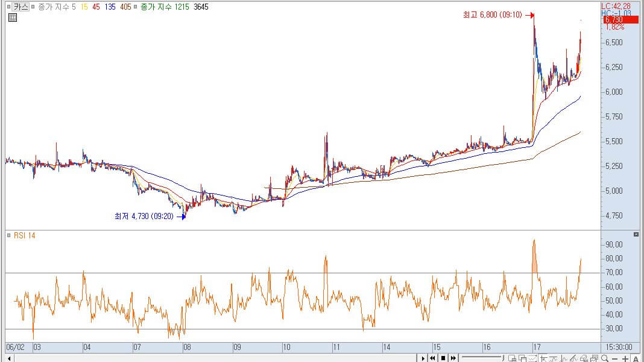
Task: Select the green 1215 moving average period
Action: click(x=182, y=7)
